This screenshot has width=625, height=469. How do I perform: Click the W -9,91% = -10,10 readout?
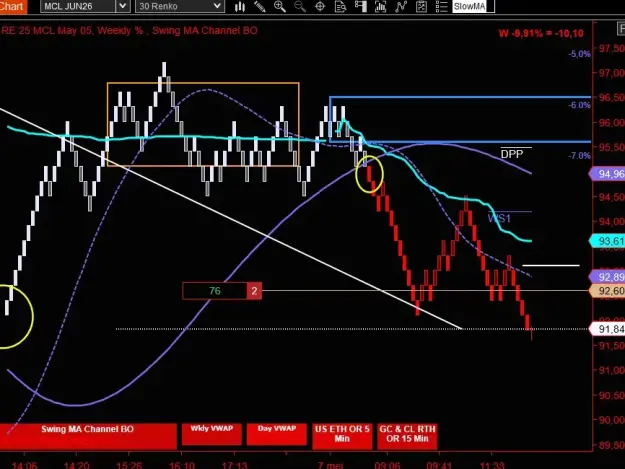click(x=541, y=33)
